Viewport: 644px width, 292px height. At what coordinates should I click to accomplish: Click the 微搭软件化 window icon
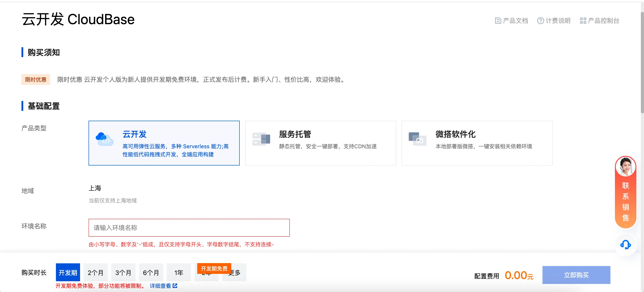point(417,139)
